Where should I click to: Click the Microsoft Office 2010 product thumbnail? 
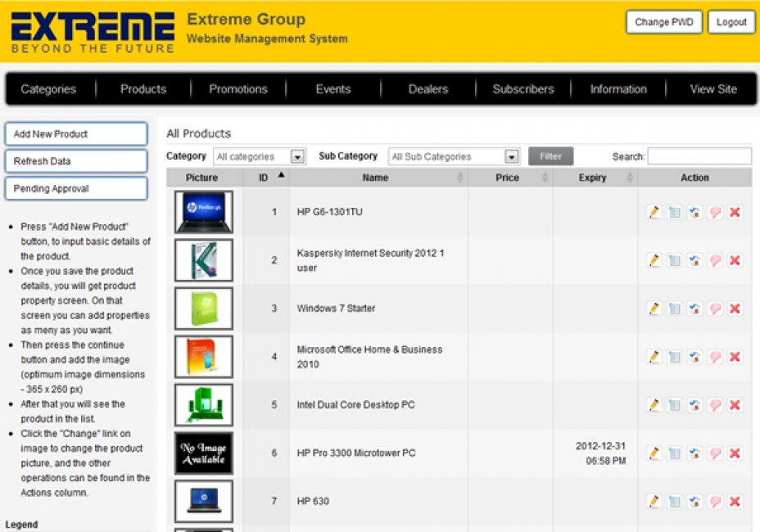pyautogui.click(x=204, y=357)
